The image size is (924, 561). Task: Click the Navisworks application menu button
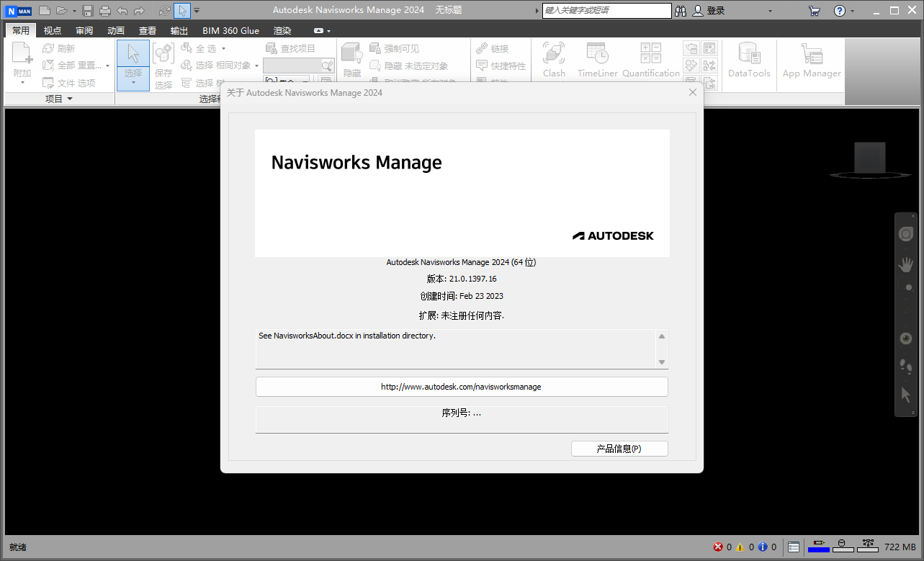point(18,11)
